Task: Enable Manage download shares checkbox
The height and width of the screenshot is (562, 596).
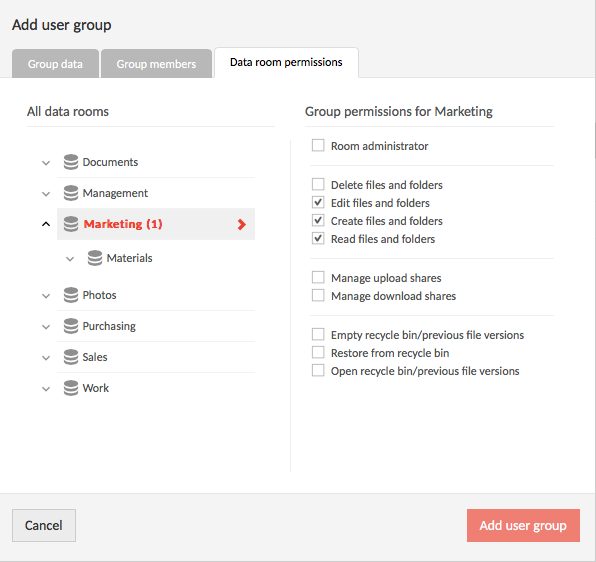Action: (318, 295)
